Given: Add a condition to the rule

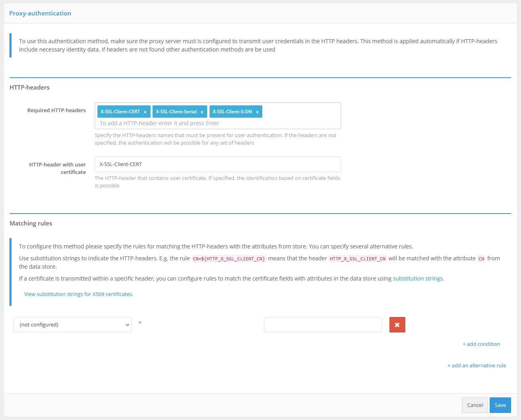Looking at the screenshot, I should tap(481, 344).
